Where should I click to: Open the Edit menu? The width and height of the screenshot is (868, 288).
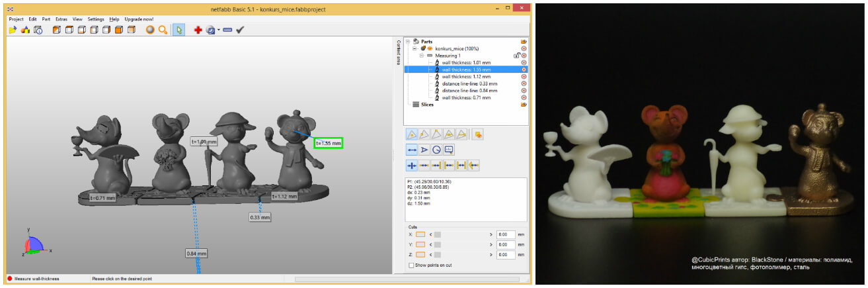[x=33, y=19]
